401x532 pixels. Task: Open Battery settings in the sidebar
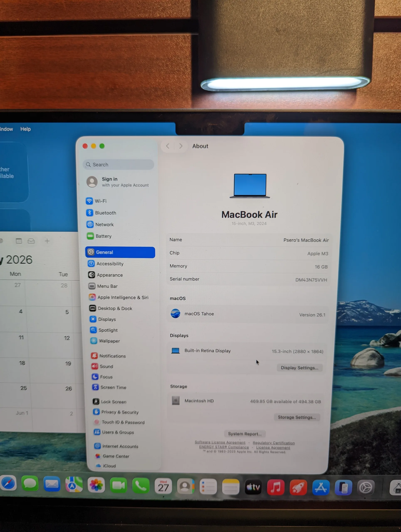point(99,236)
